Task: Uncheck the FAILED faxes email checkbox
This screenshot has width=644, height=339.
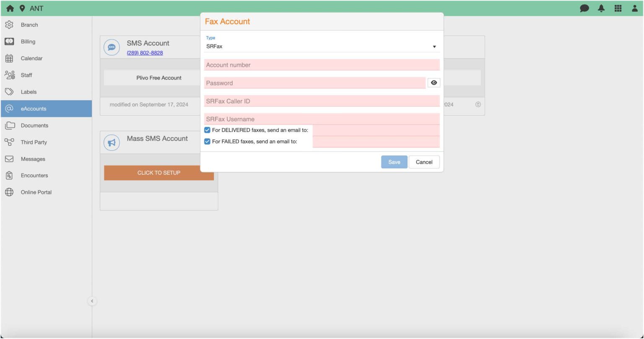Action: [x=207, y=141]
